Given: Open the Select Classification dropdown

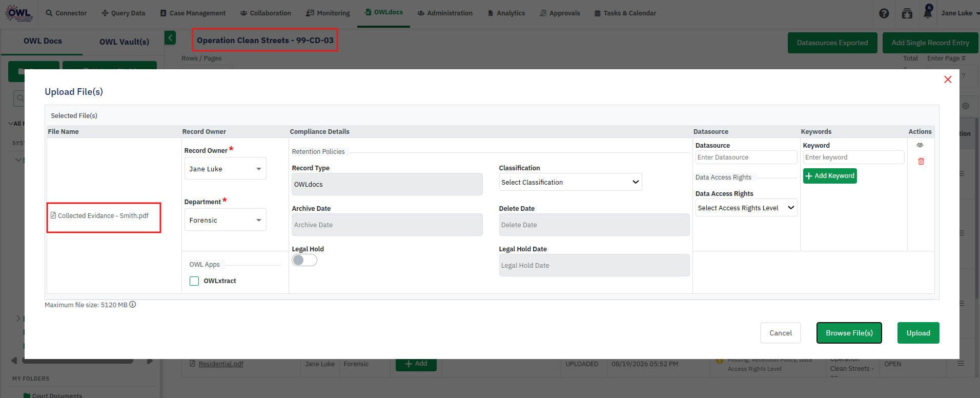Looking at the screenshot, I should point(570,182).
